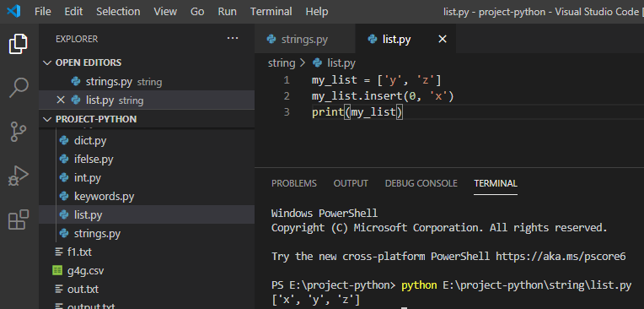Open the File menu
This screenshot has width=644, height=309.
(43, 12)
